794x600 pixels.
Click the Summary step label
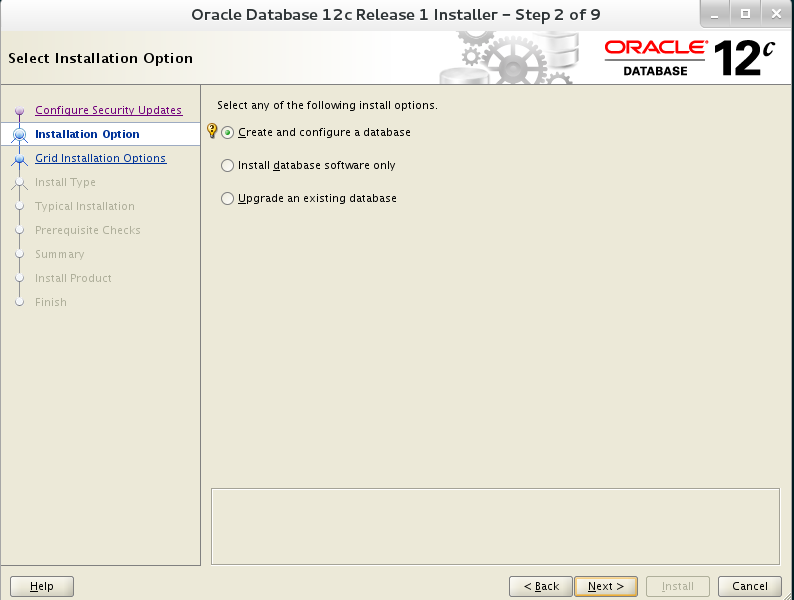click(60, 254)
